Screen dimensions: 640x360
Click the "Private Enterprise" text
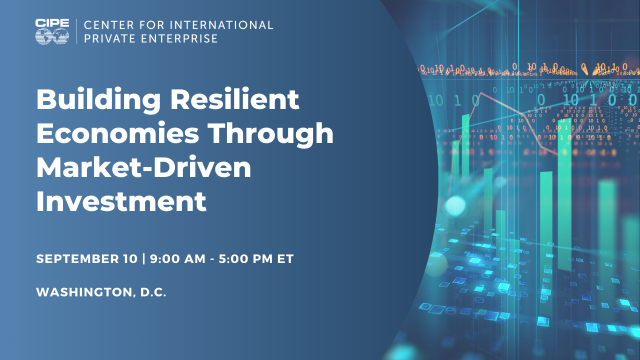(151, 39)
